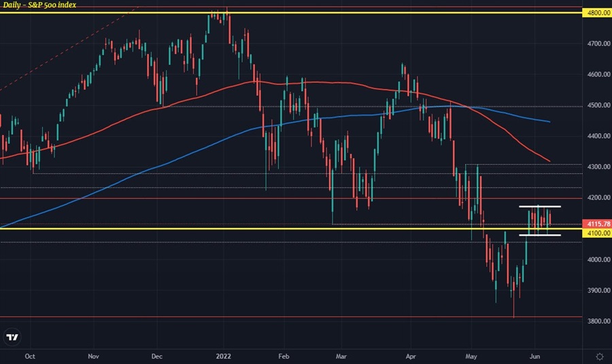This screenshot has height=364, width=612.
Task: Click the Daily – S&P 500 index title
Action: pos(39,5)
